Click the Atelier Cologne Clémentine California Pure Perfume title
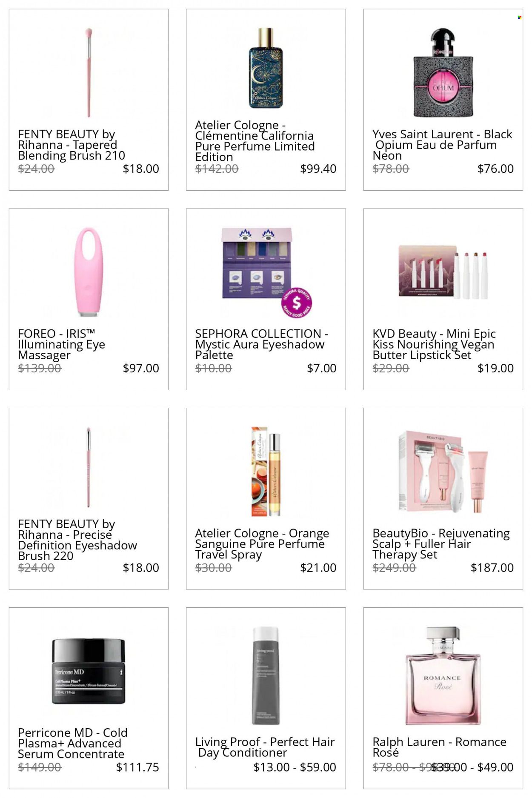The height and width of the screenshot is (798, 532). tap(255, 141)
